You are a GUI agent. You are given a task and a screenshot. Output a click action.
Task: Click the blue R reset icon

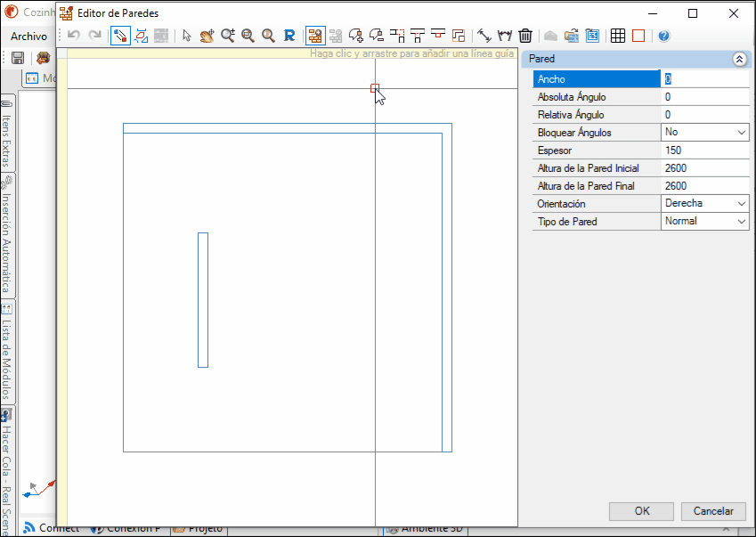click(289, 36)
